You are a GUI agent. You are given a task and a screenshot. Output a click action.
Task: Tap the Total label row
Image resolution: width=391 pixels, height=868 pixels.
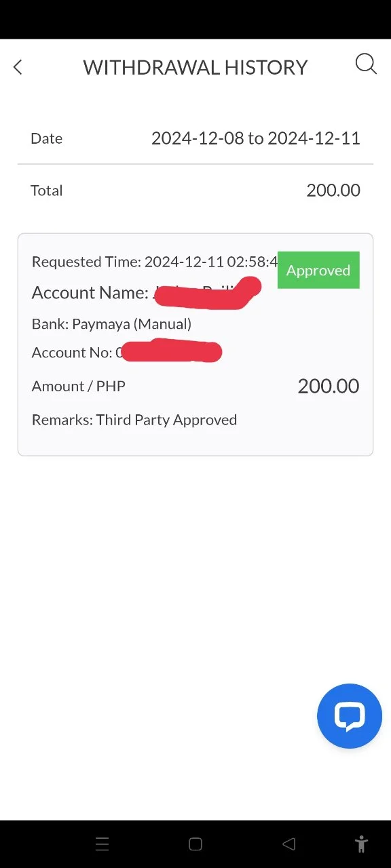195,191
